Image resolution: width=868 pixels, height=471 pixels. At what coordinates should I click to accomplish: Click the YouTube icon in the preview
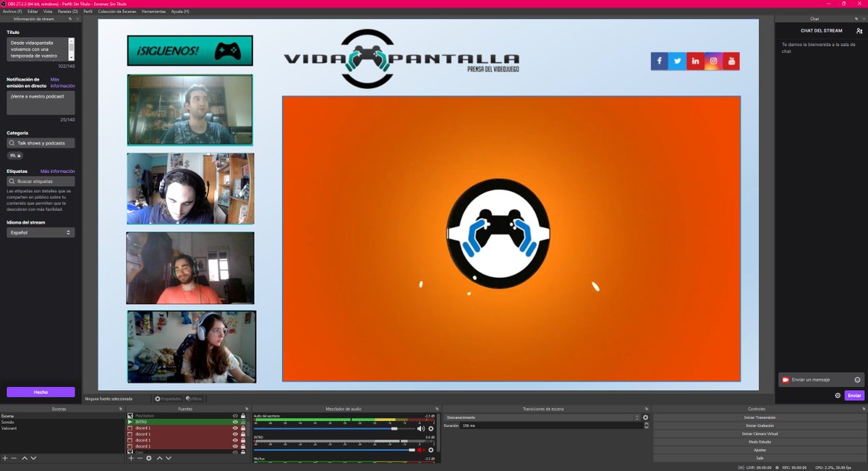click(731, 61)
